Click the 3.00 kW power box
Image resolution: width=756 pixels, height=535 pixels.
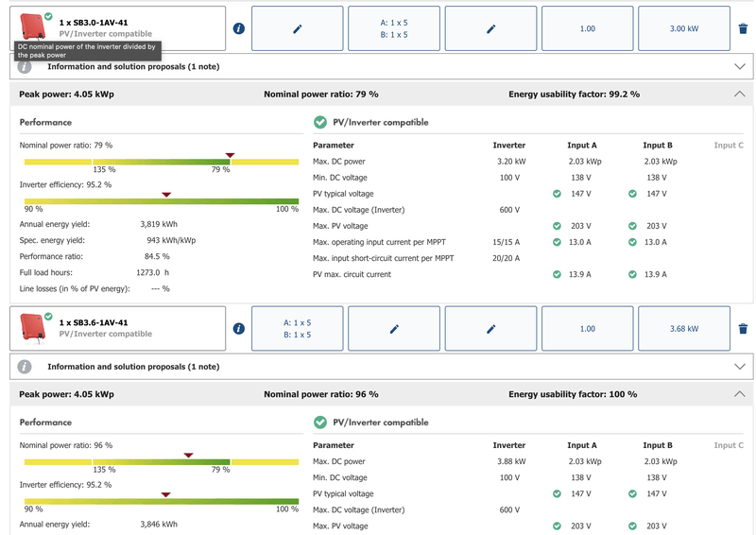tap(683, 29)
